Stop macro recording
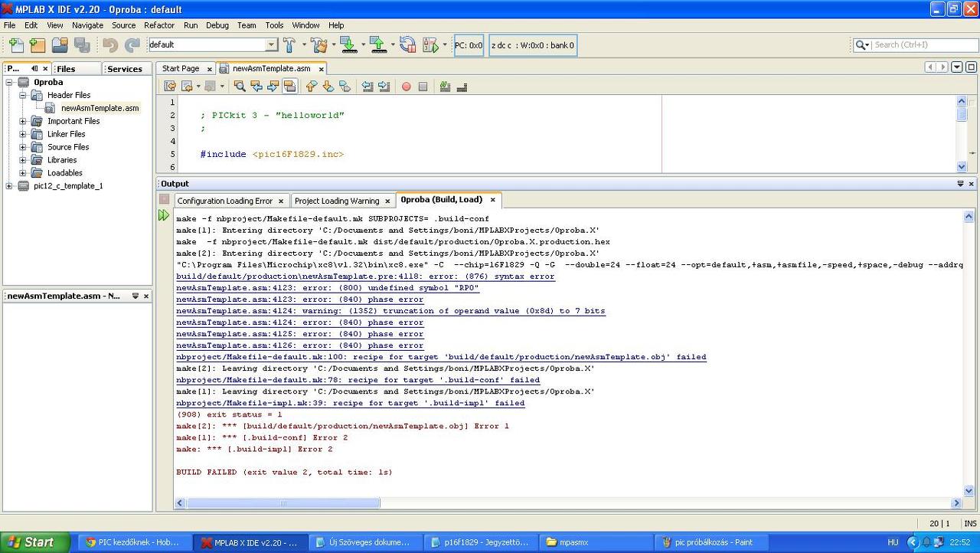This screenshot has width=980, height=553. pyautogui.click(x=423, y=87)
